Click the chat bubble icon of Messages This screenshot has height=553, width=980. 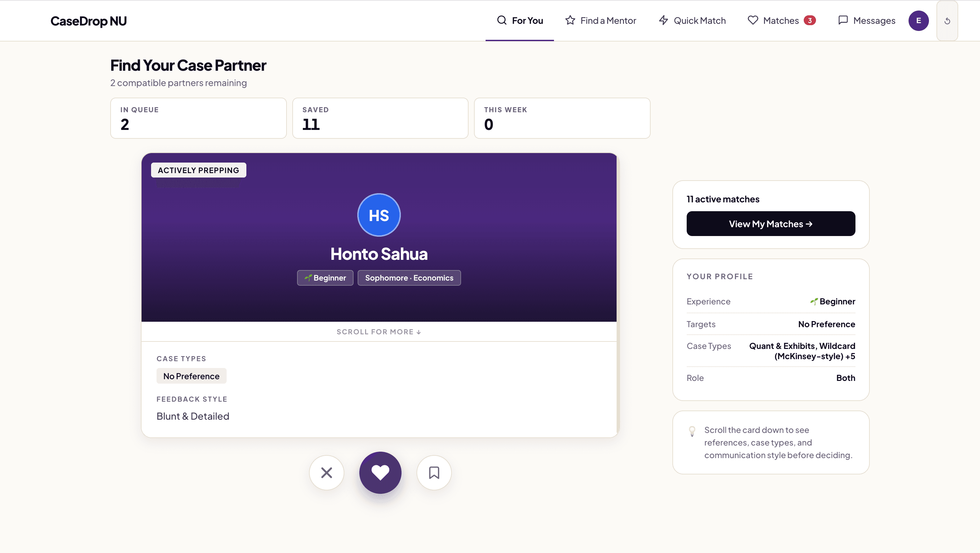click(x=843, y=20)
